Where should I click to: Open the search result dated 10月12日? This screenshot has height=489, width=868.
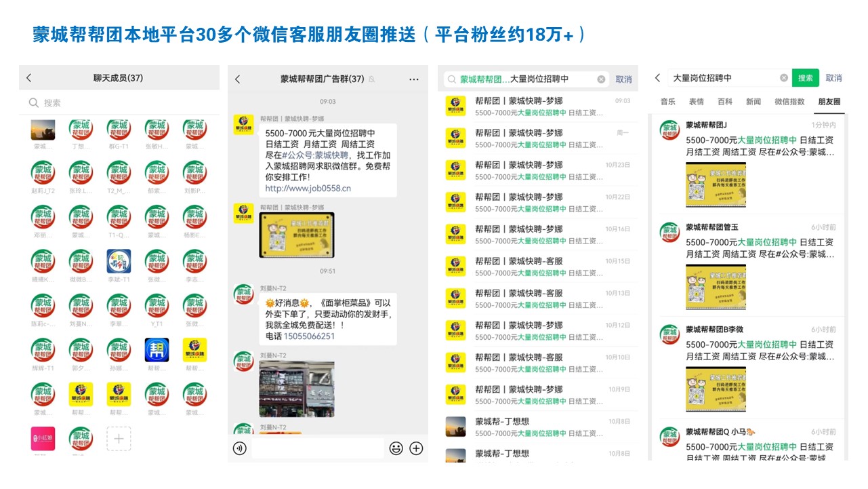tap(538, 330)
